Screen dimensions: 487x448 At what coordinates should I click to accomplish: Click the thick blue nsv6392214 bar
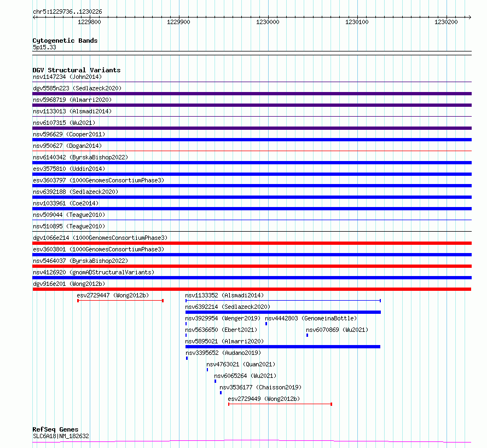(283, 312)
